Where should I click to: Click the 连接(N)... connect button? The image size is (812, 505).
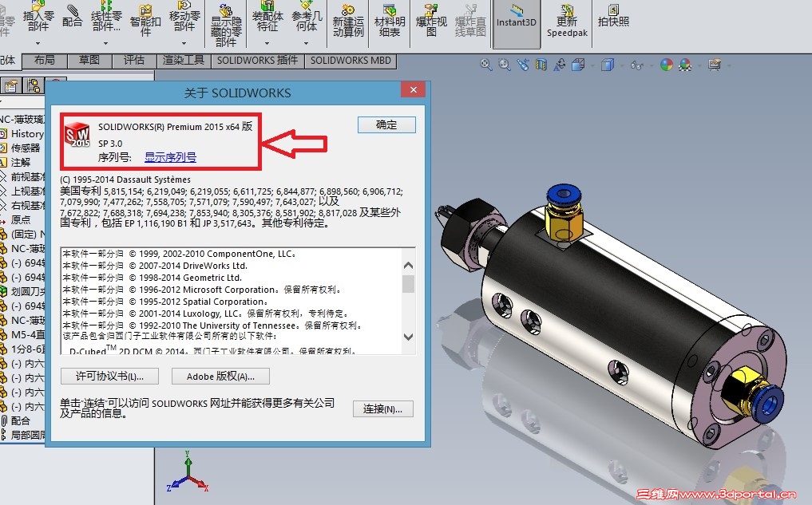click(x=383, y=408)
